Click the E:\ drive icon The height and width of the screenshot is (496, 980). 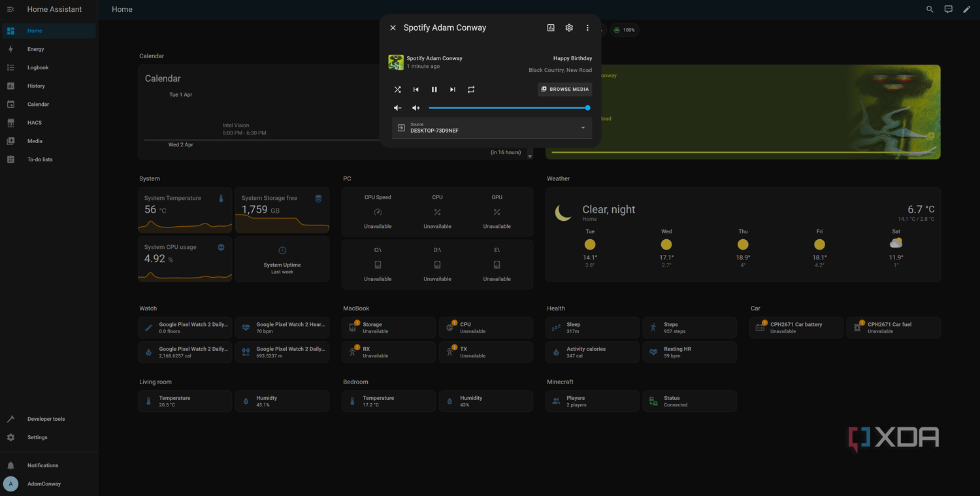coord(497,265)
